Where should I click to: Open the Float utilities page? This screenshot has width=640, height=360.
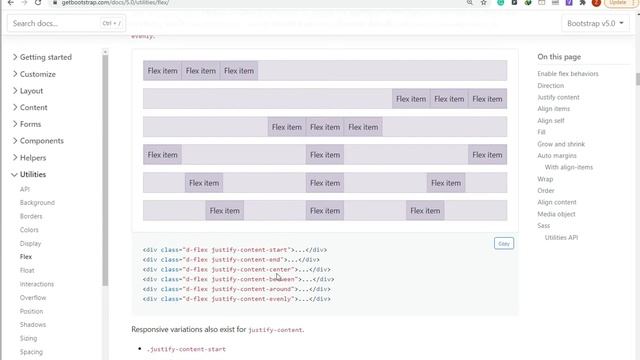(x=27, y=271)
